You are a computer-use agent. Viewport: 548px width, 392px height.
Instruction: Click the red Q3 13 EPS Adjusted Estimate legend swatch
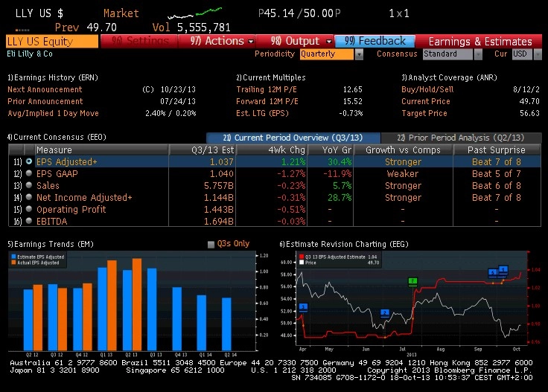[302, 257]
